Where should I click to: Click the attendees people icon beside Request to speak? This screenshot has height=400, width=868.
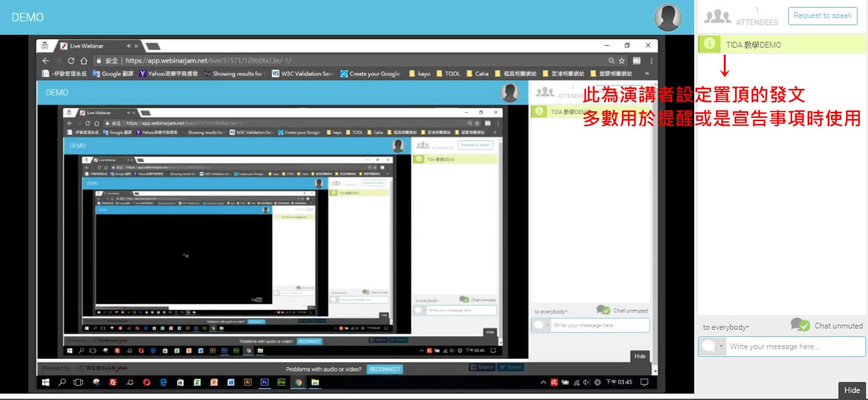[x=717, y=17]
